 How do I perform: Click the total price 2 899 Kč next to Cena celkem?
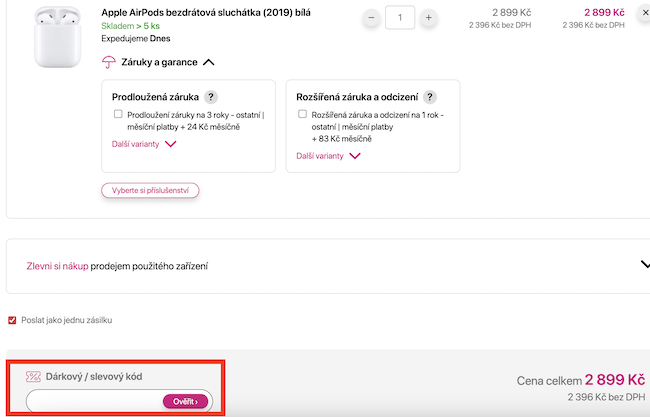(x=615, y=380)
